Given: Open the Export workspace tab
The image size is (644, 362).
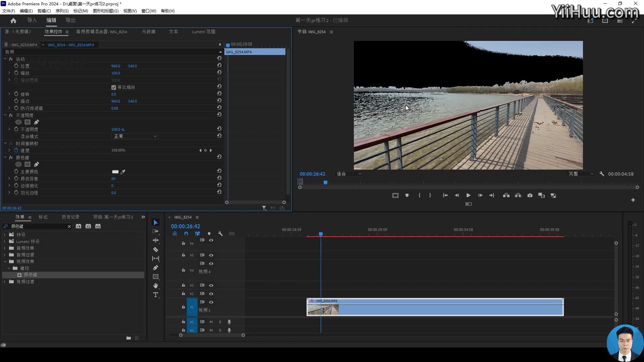Looking at the screenshot, I should coord(70,20).
